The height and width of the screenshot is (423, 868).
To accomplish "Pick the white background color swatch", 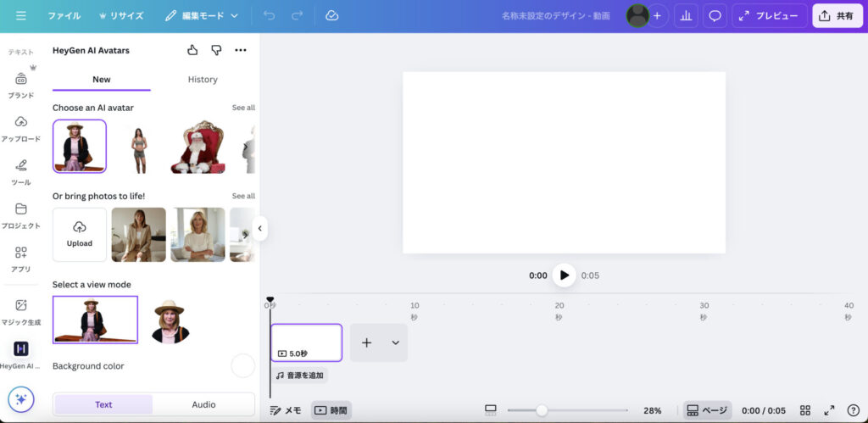I will point(242,366).
